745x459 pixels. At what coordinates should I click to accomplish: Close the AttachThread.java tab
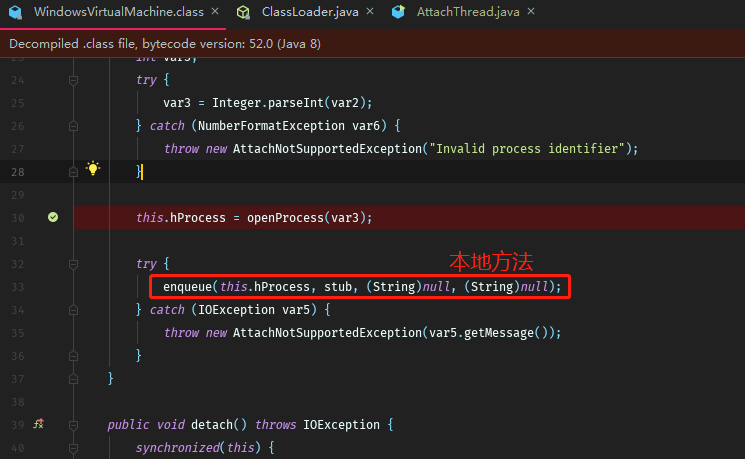(x=531, y=11)
